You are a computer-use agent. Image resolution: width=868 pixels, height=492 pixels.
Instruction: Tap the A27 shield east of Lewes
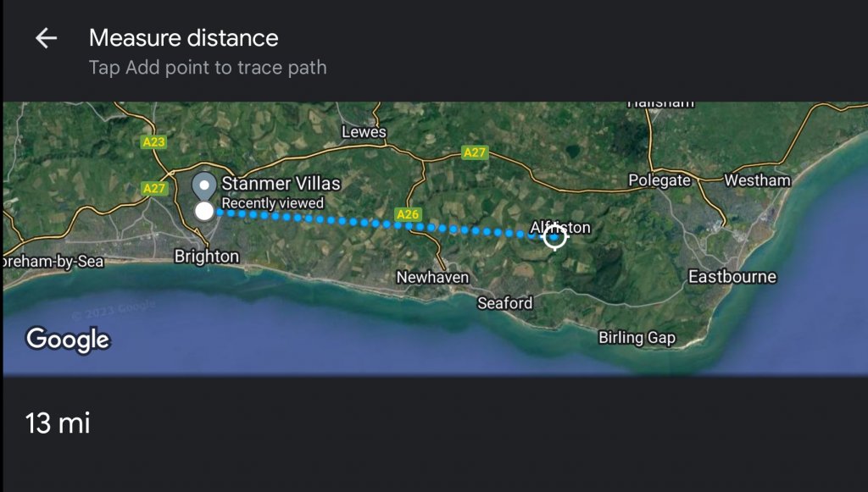475,152
